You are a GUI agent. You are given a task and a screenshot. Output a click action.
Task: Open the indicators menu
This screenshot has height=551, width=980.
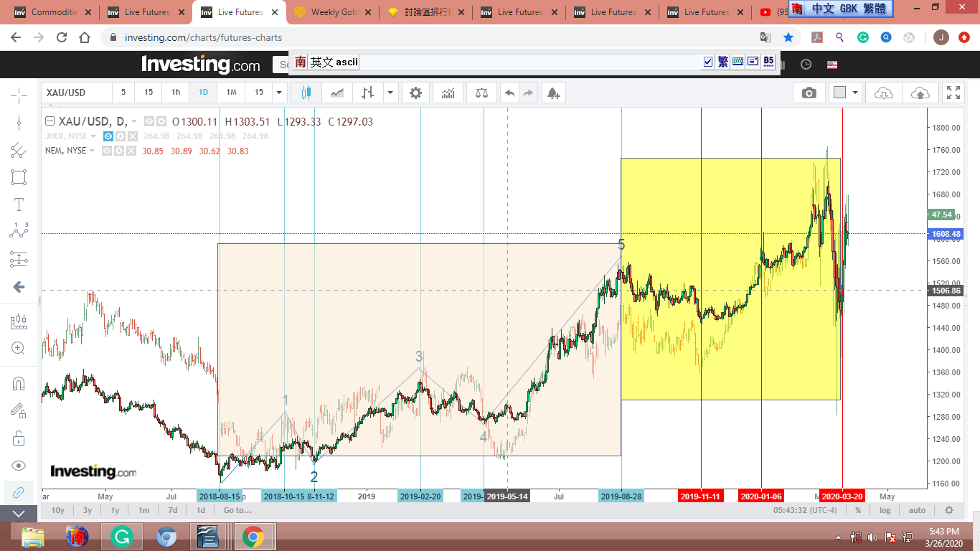[x=448, y=93]
